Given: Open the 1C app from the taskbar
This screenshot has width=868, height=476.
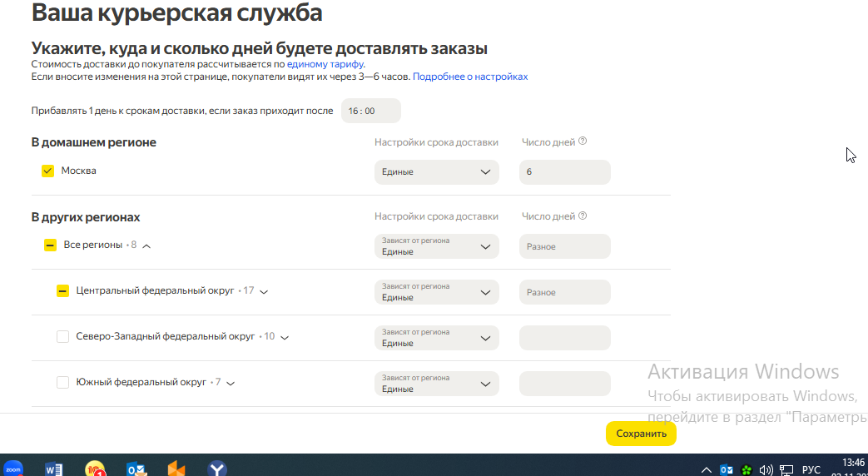Looking at the screenshot, I should 95,469.
